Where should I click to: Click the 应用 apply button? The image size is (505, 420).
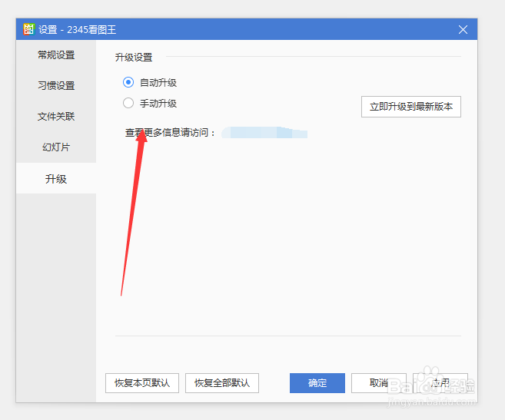coord(440,383)
